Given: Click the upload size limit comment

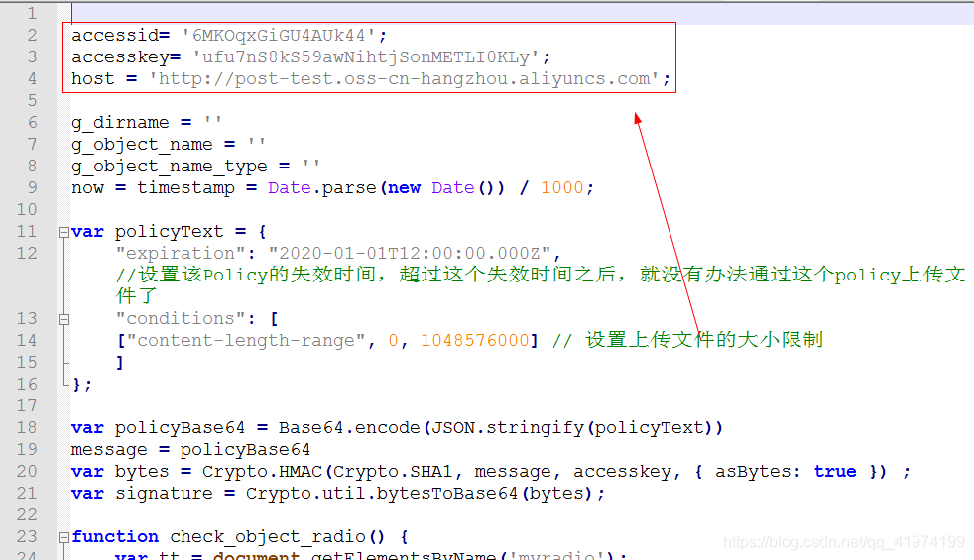Looking at the screenshot, I should pos(687,340).
